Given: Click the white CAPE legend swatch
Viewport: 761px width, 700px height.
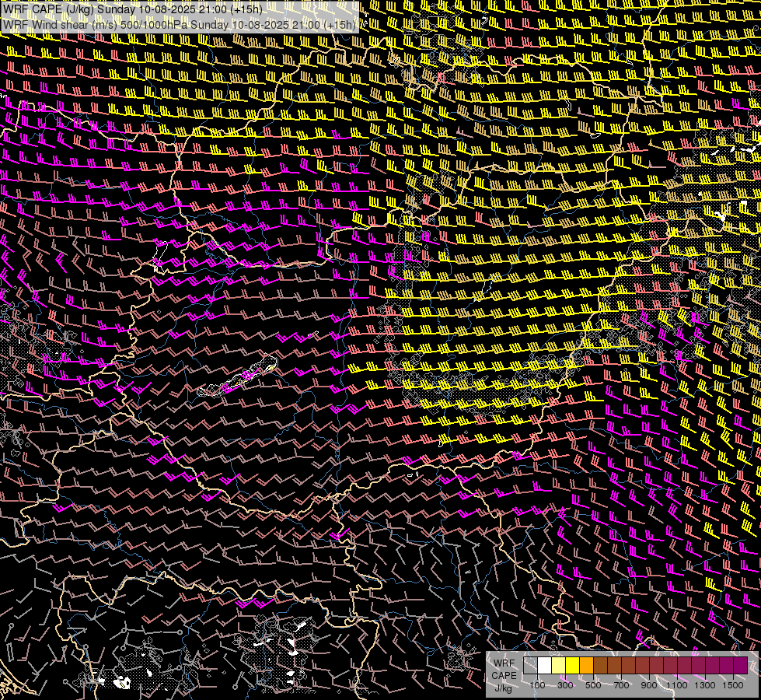Looking at the screenshot, I should coord(545,666).
